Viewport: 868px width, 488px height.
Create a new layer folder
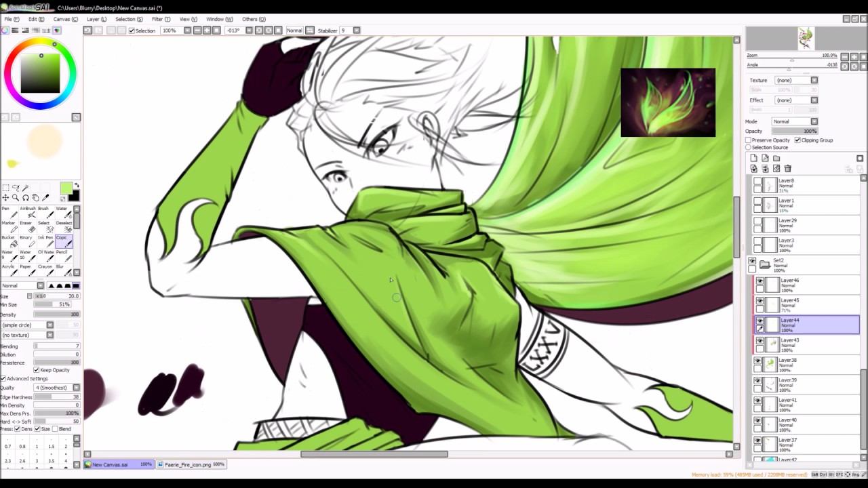click(x=776, y=158)
